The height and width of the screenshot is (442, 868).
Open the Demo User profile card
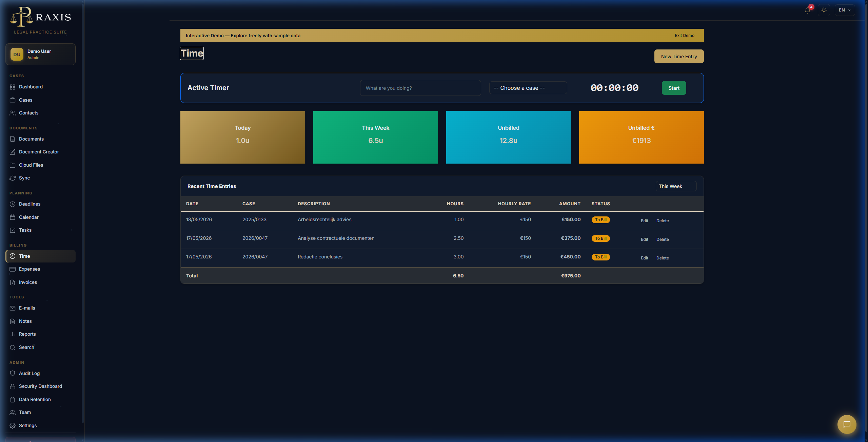[x=40, y=54]
